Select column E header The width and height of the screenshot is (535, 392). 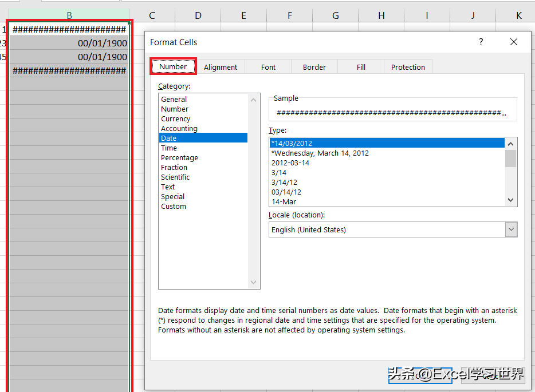[x=244, y=15]
